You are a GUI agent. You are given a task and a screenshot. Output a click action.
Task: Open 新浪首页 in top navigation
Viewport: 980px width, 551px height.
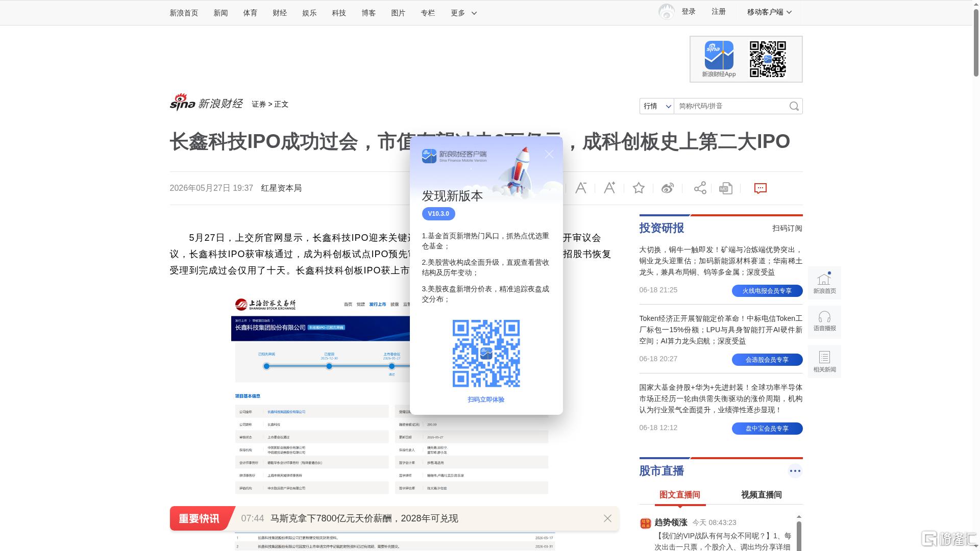point(184,13)
